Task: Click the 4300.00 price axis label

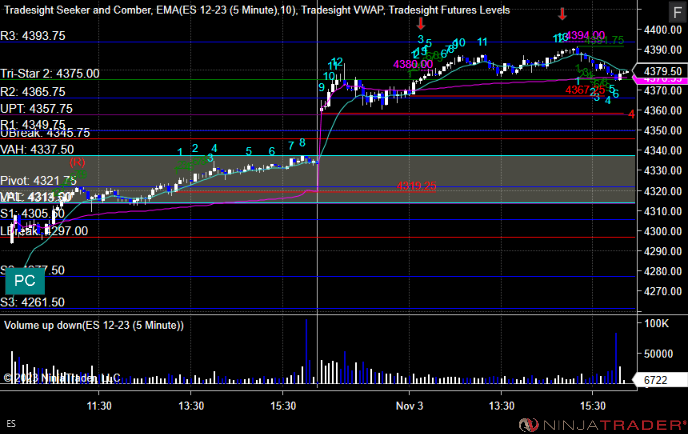Action: (x=663, y=231)
